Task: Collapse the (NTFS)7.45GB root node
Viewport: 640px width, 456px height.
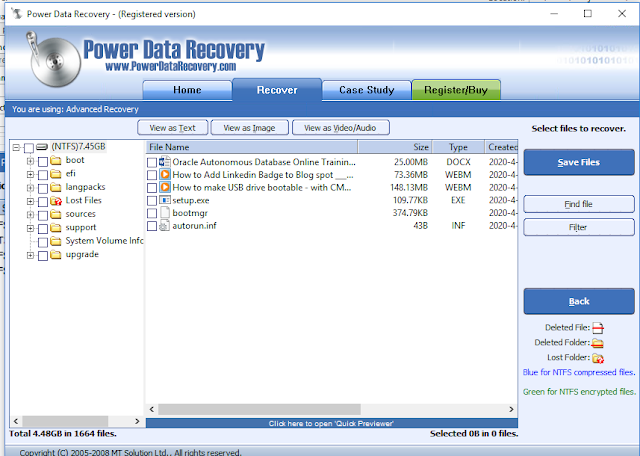Action: coord(16,147)
